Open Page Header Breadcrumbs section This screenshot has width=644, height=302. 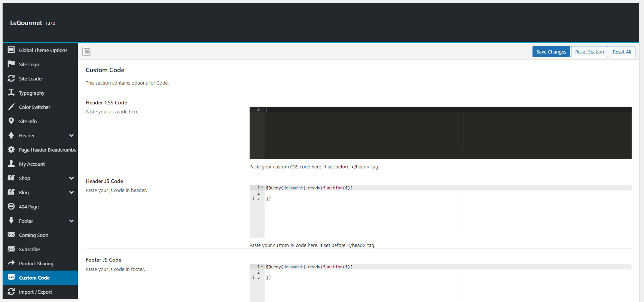click(40, 150)
